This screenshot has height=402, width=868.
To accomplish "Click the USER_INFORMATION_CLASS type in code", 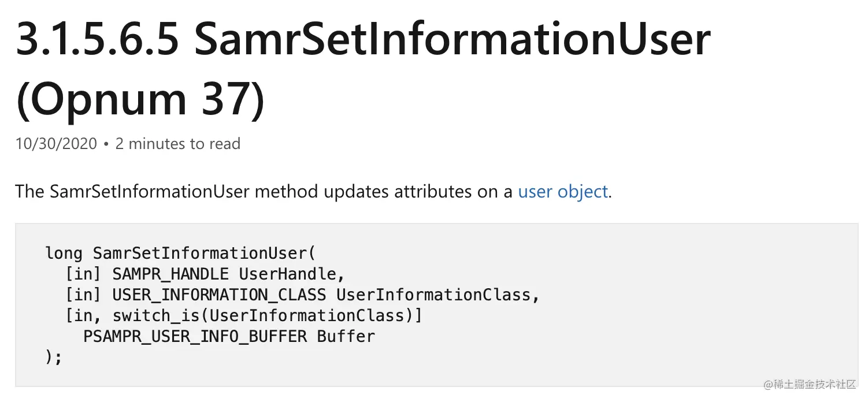I will click(219, 295).
